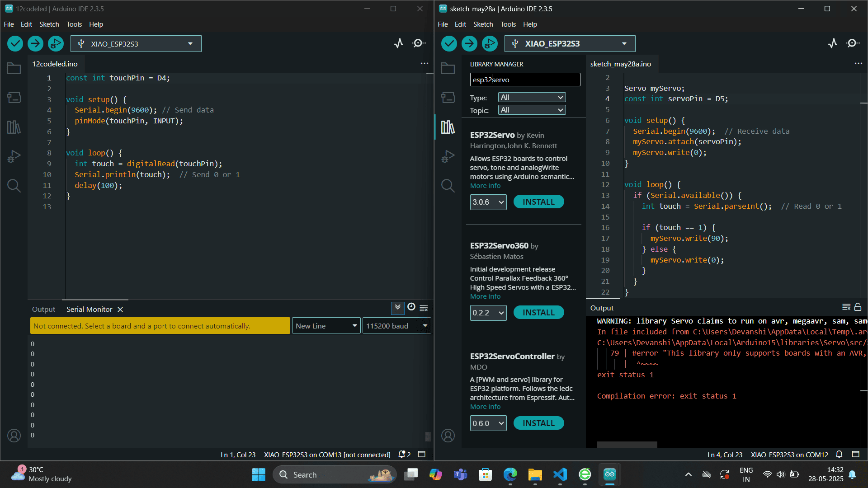Select the 12codeled.ino editor tab

pos(55,64)
